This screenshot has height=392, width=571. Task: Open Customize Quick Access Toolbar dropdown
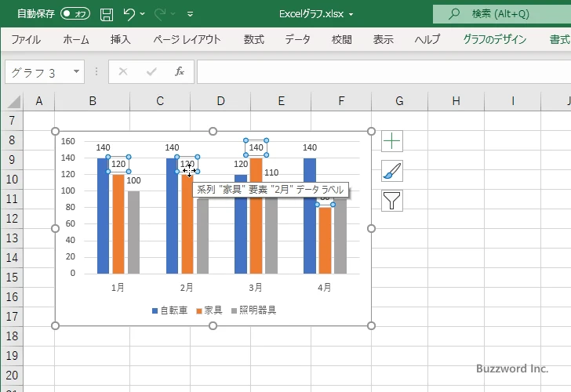tap(190, 15)
